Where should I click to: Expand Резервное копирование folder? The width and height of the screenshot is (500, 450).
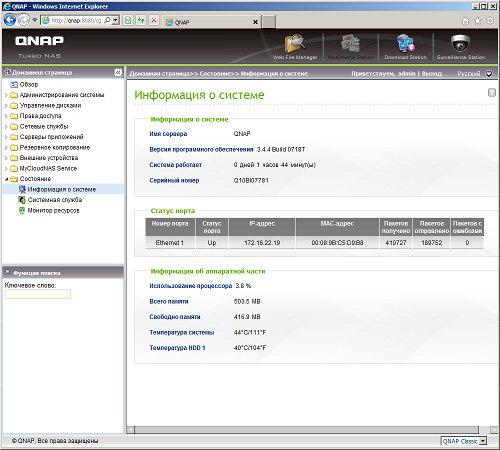6,148
